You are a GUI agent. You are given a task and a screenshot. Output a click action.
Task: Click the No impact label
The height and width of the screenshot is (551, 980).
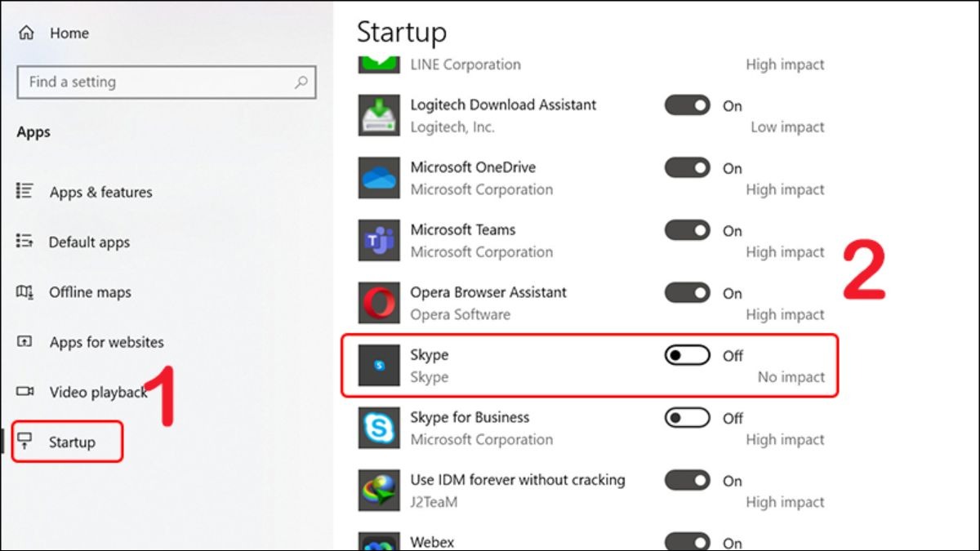point(791,377)
